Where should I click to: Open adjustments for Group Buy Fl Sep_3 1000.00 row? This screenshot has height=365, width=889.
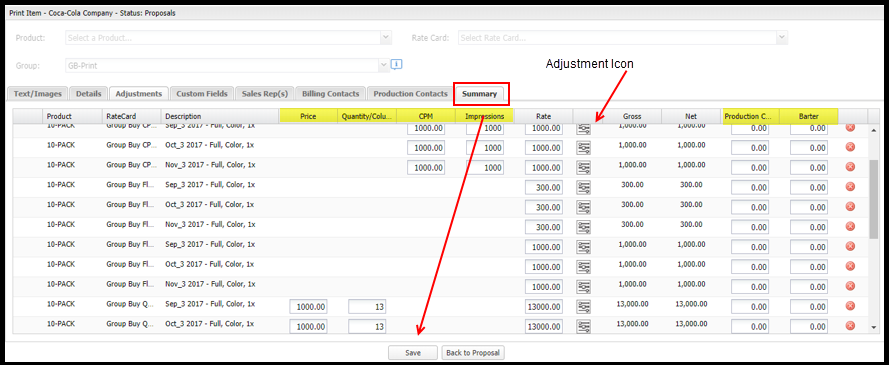[583, 247]
